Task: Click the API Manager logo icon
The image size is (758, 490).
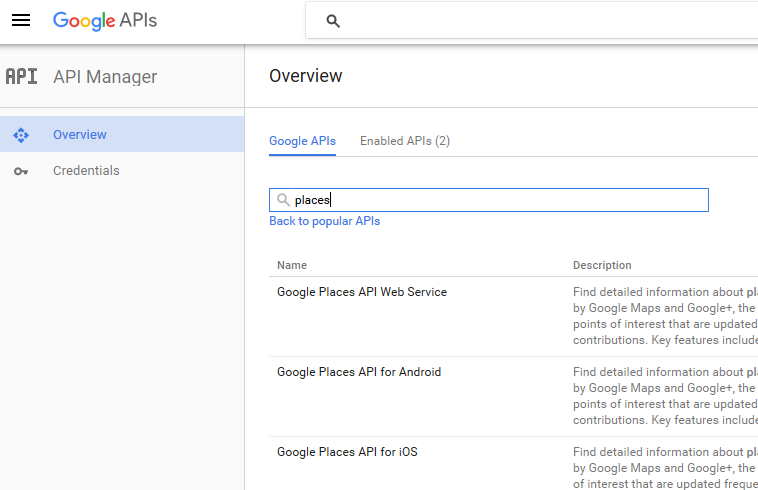Action: (22, 77)
